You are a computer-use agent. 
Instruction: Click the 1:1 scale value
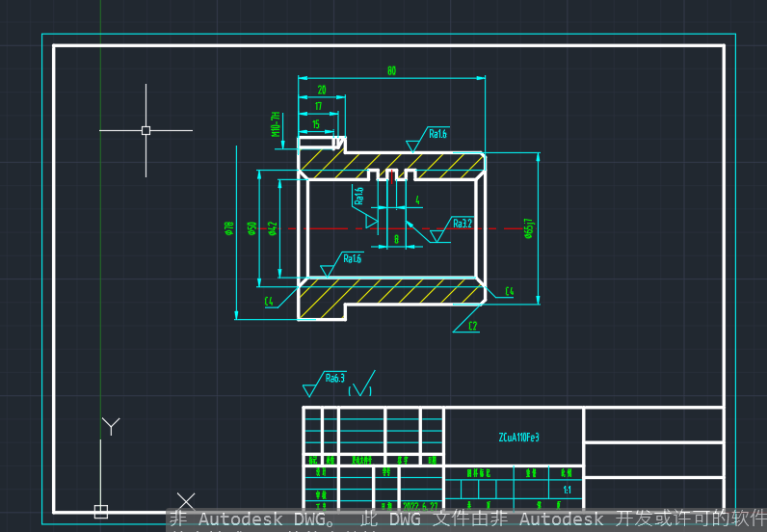click(x=567, y=490)
